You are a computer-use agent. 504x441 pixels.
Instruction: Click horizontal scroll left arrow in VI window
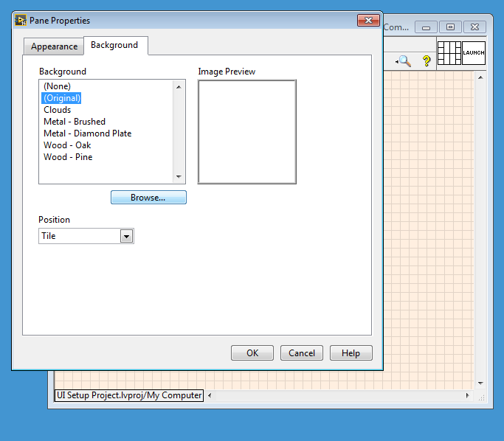click(210, 395)
